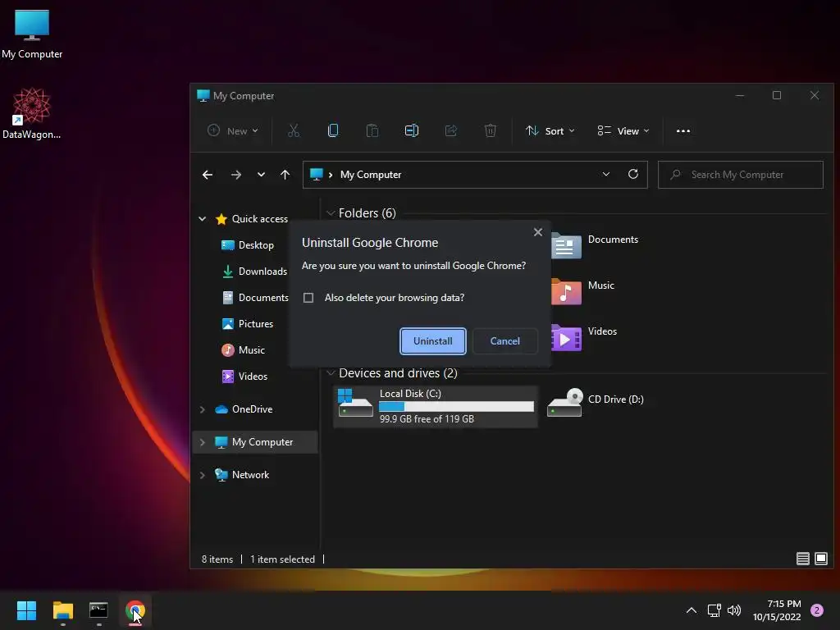This screenshot has width=840, height=630.
Task: Open the terminal app in taskbar
Action: pos(98,610)
